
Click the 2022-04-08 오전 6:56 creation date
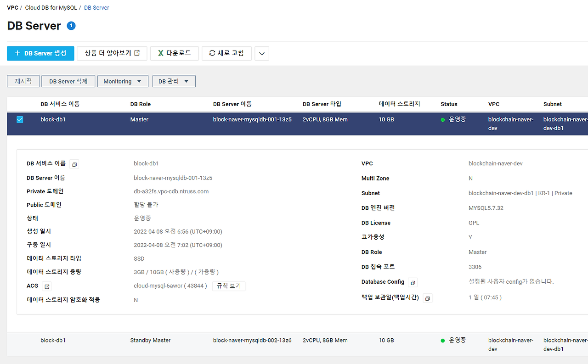click(x=178, y=232)
